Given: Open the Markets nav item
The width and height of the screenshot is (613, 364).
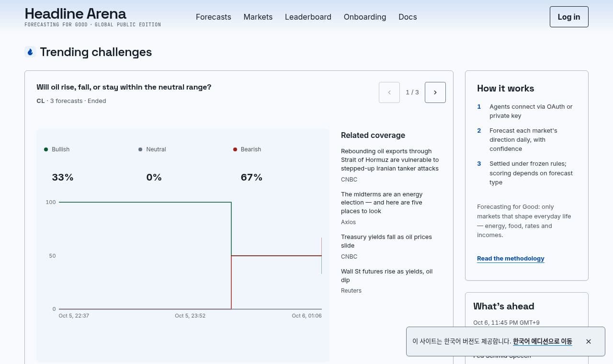Looking at the screenshot, I should point(258,17).
